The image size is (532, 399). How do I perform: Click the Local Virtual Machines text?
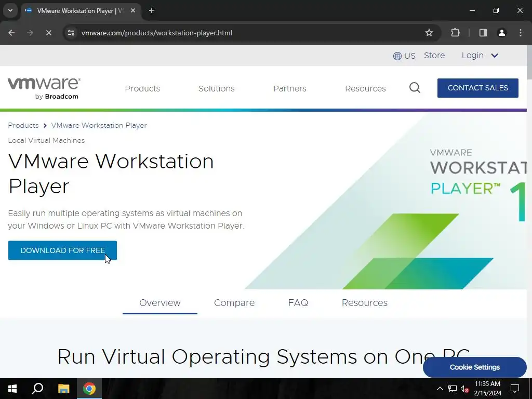pyautogui.click(x=46, y=140)
